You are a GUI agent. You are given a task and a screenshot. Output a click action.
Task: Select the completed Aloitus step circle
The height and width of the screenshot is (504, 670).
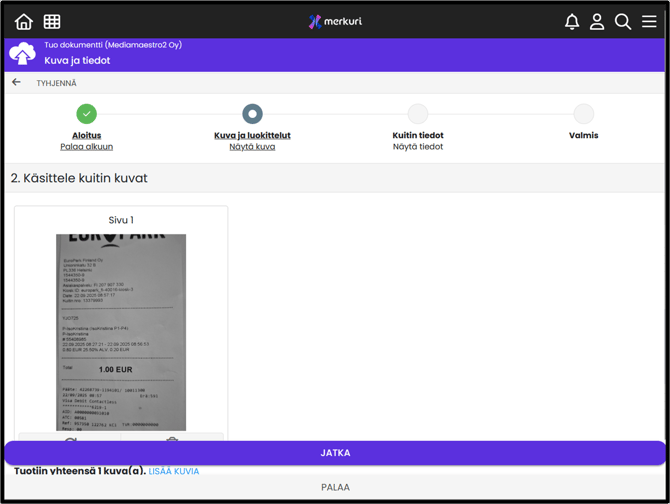[87, 114]
